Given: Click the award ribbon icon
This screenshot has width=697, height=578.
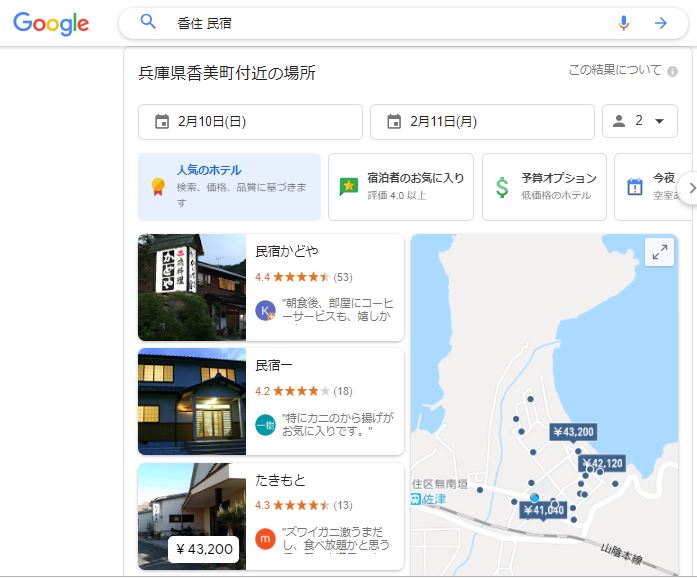Looking at the screenshot, I should [158, 187].
